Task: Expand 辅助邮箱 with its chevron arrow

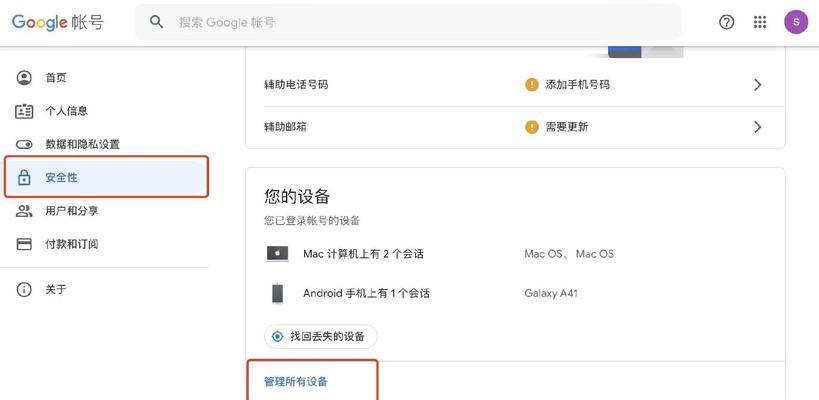Action: coord(758,127)
